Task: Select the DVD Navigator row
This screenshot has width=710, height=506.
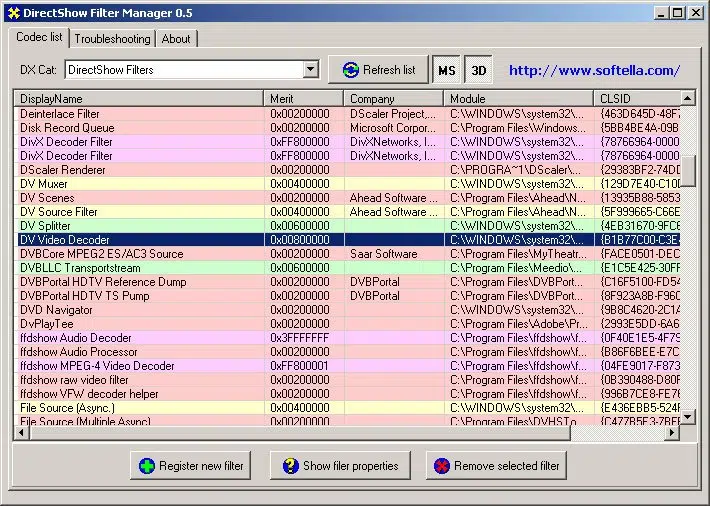Action: point(348,310)
